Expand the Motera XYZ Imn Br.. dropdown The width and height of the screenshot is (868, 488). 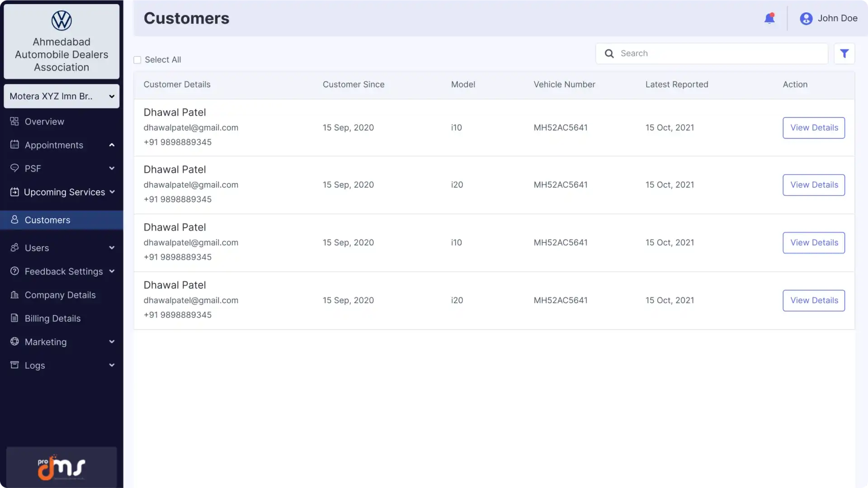[61, 95]
